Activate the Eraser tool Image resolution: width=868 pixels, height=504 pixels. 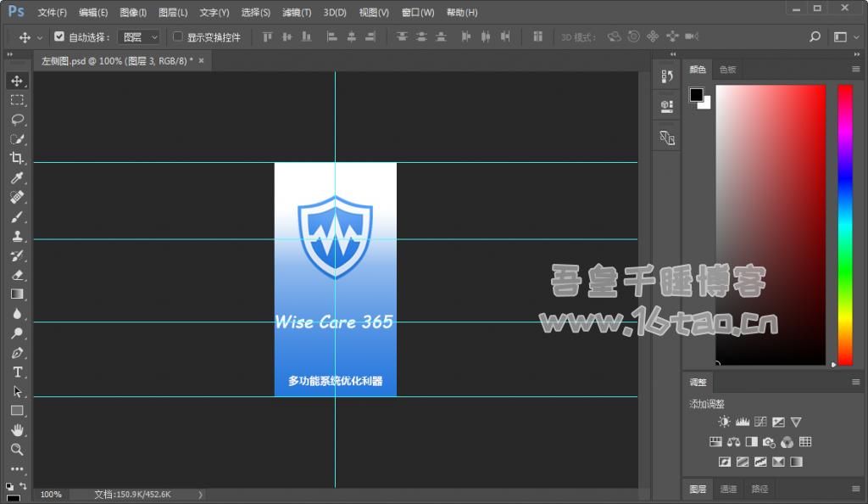pyautogui.click(x=17, y=275)
